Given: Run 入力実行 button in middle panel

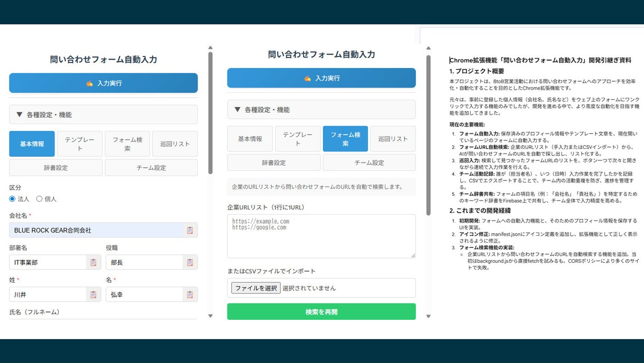Looking at the screenshot, I should point(321,78).
